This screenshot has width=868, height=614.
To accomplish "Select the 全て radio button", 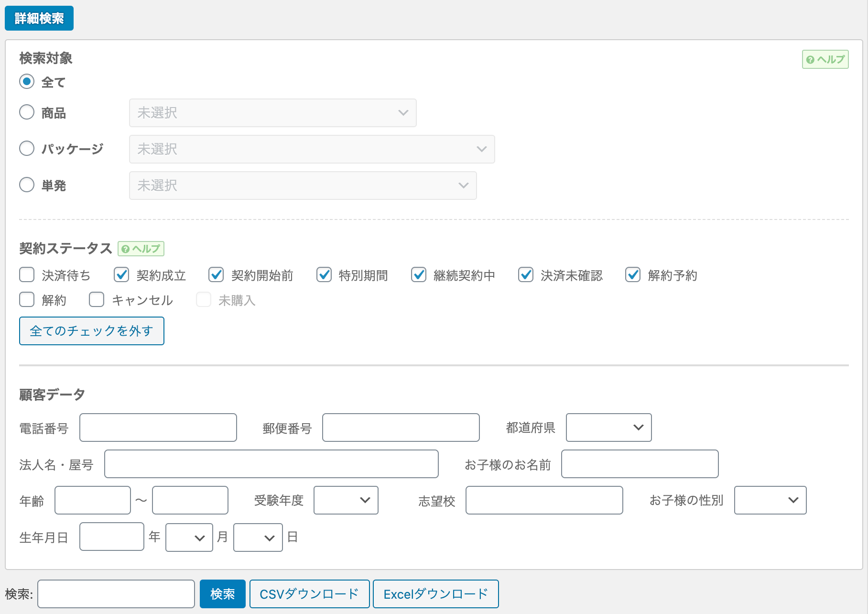I will pyautogui.click(x=27, y=82).
